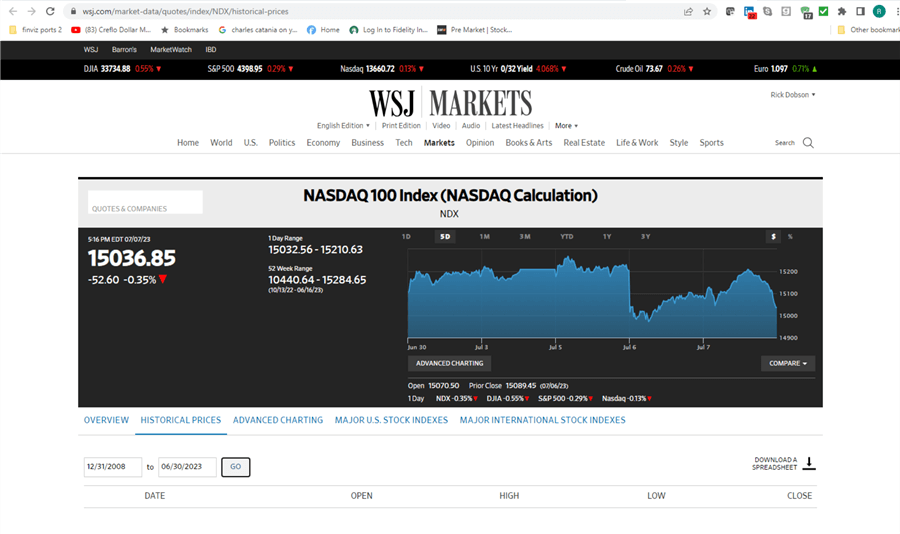The image size is (900, 534).
Task: Click the Quotes & Companies search box
Action: point(145,202)
